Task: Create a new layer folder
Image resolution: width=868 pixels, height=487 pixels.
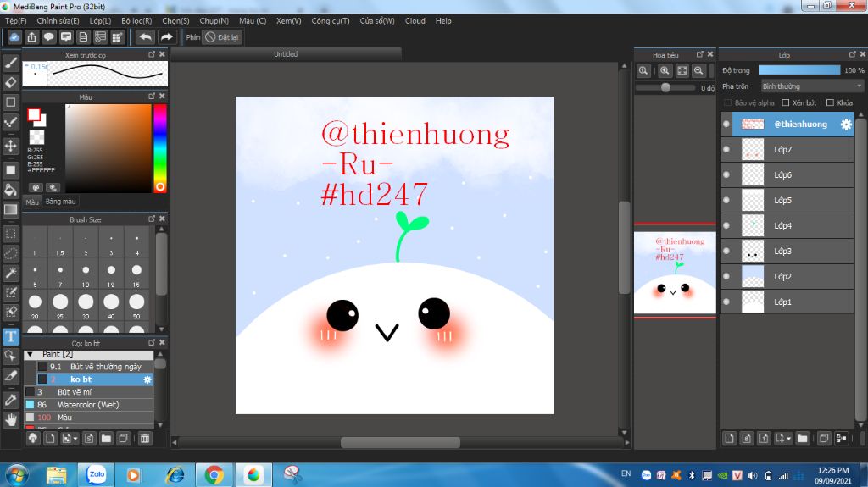Action: tap(802, 439)
